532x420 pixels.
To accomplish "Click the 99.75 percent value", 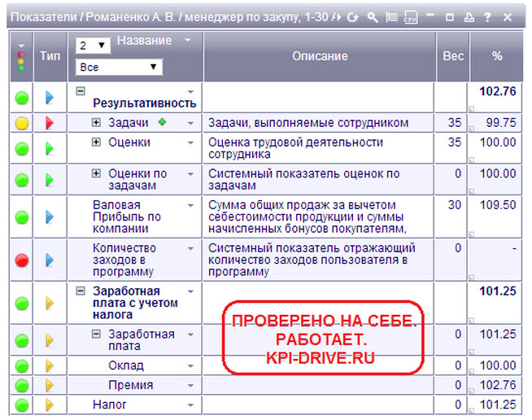I will [500, 123].
